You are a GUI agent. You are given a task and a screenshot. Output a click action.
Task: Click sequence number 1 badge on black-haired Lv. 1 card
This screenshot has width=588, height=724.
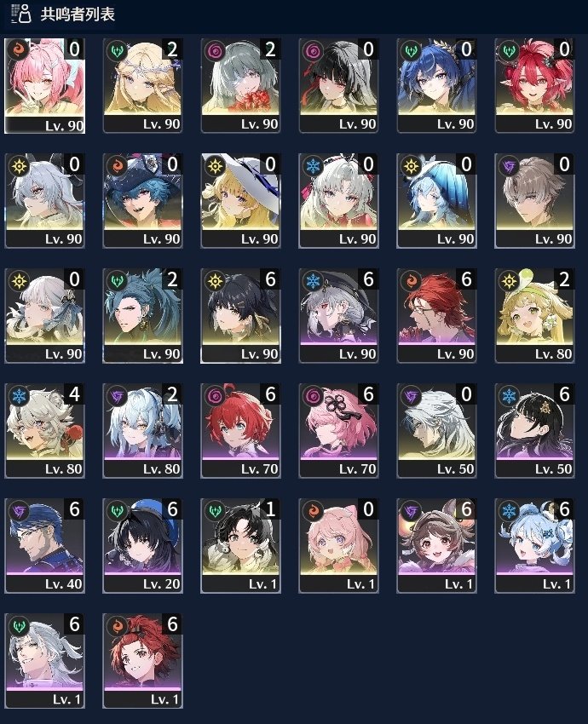tap(270, 509)
